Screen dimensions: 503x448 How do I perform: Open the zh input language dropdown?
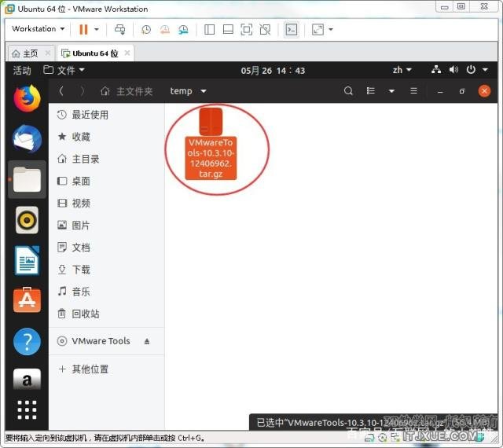402,70
